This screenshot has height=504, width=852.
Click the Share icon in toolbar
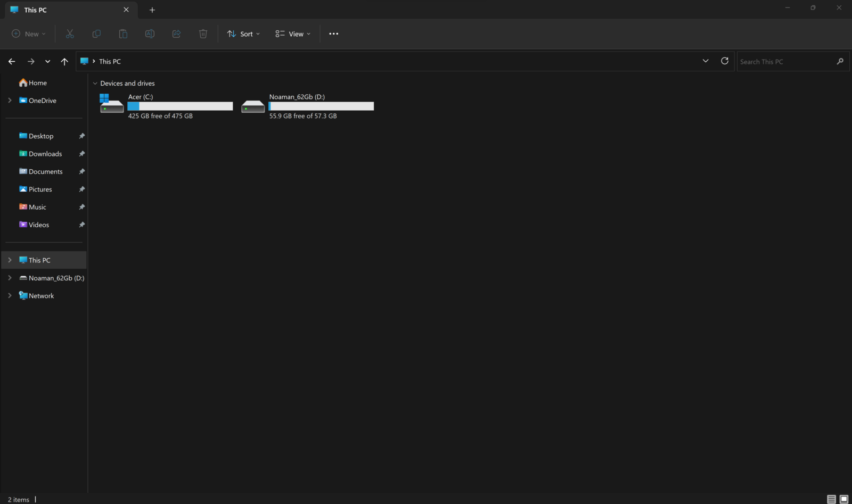click(176, 34)
